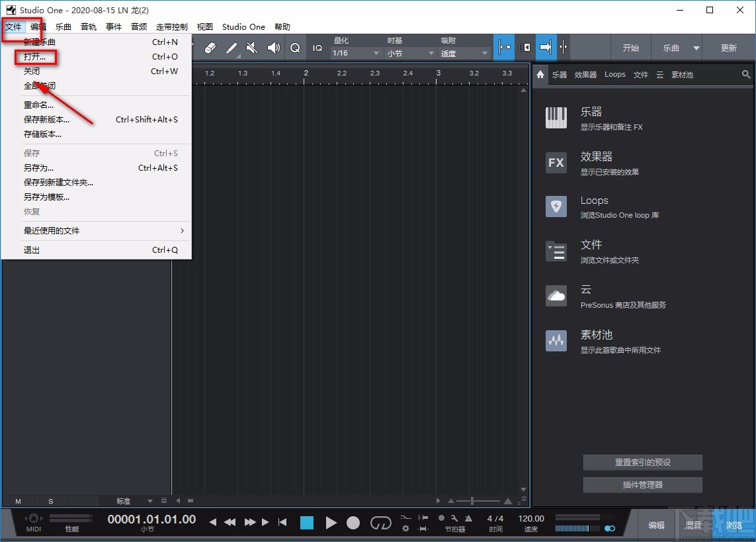Choose 打开... from the file menu
Viewport: 756px width, 542px height.
click(97, 56)
